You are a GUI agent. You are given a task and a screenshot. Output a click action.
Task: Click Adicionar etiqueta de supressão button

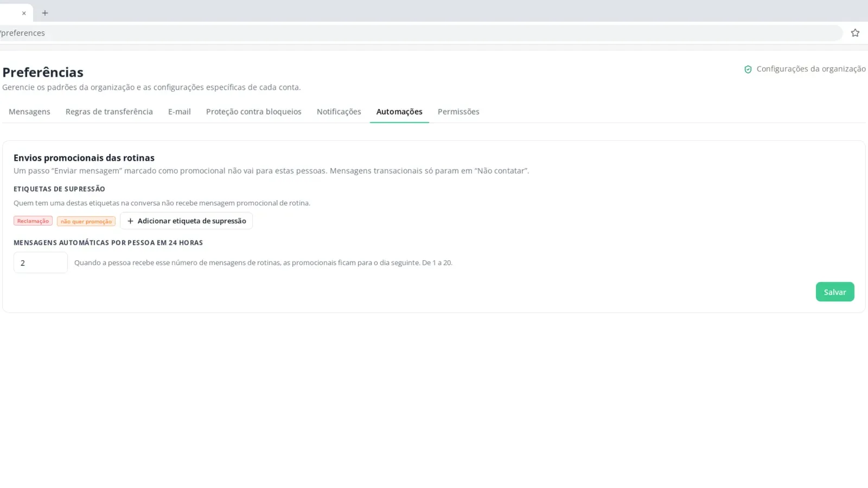click(x=186, y=221)
